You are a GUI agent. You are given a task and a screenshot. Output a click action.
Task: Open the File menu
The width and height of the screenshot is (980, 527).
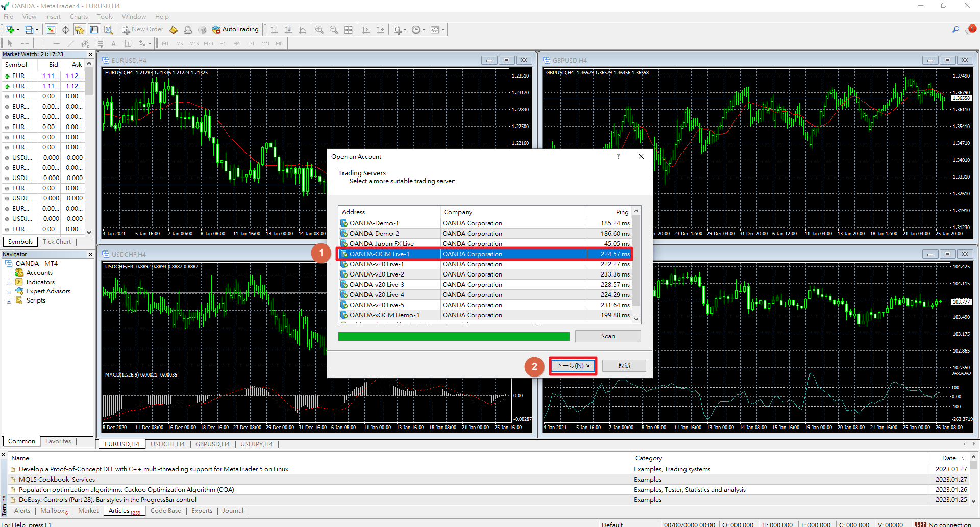coord(9,17)
